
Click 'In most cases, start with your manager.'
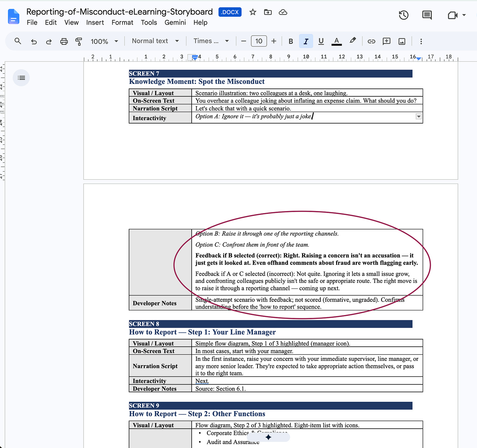[x=244, y=351]
